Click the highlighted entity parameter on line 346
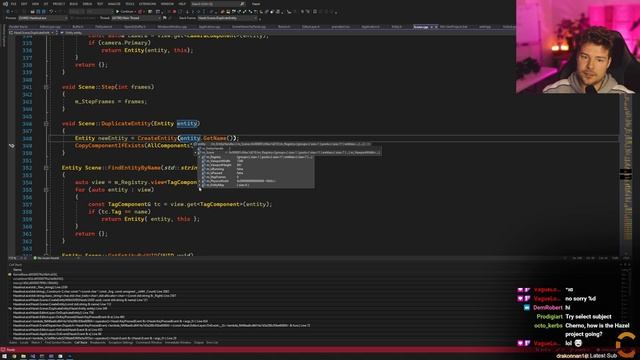This screenshot has width=640, height=360. 187,124
